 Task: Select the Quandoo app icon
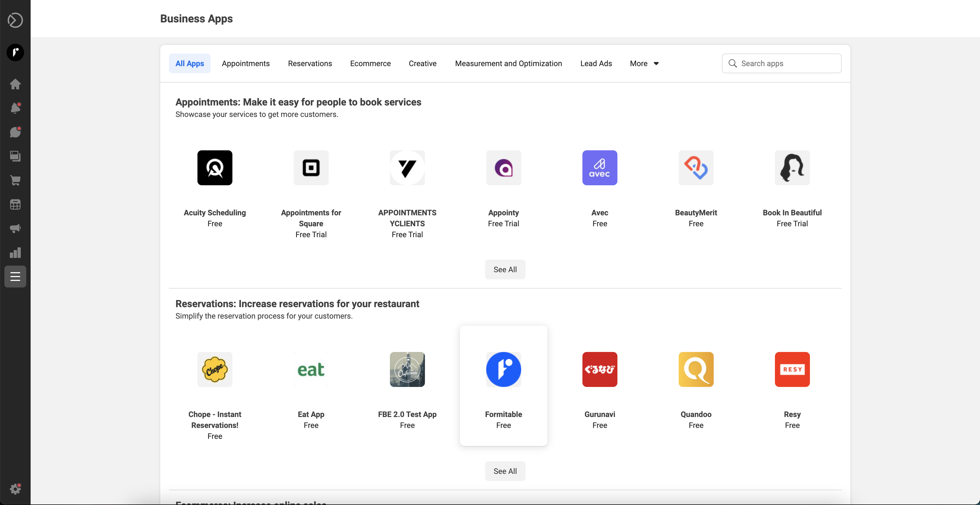(696, 369)
